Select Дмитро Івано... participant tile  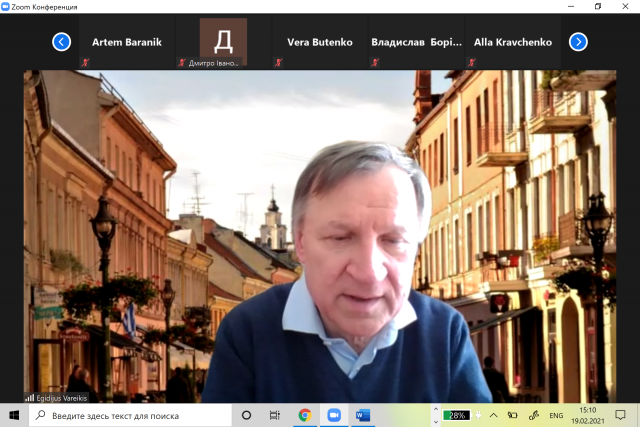pyautogui.click(x=223, y=42)
